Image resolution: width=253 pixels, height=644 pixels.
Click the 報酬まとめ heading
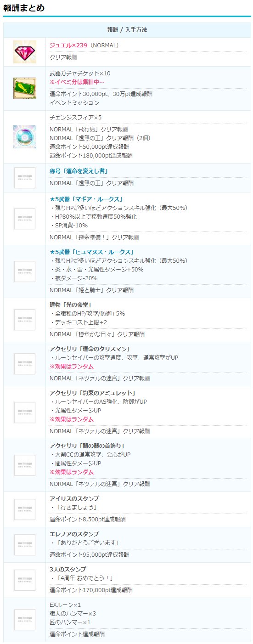tap(24, 7)
